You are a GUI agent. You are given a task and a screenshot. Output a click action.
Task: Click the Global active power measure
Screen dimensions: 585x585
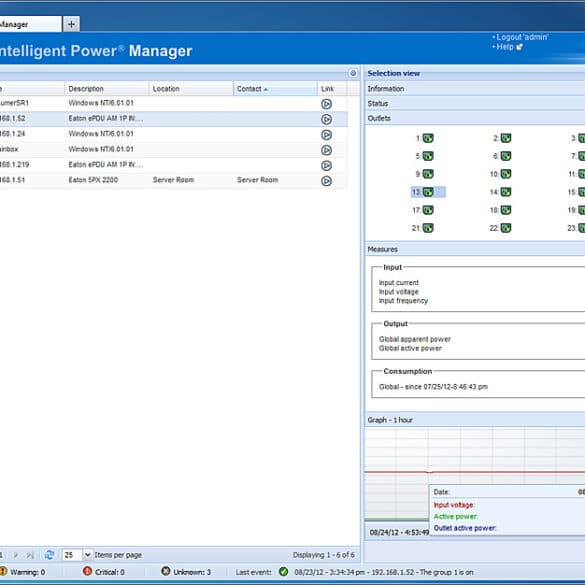point(410,348)
